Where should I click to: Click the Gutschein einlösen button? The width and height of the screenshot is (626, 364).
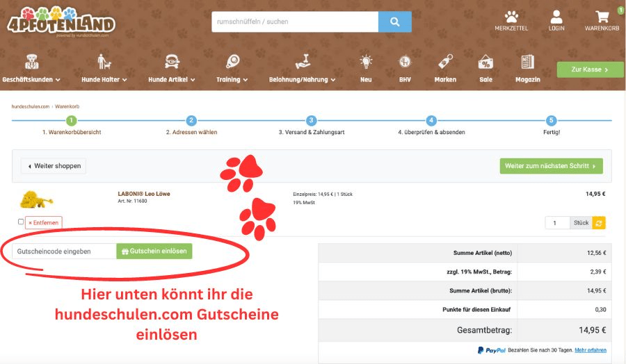pos(154,251)
